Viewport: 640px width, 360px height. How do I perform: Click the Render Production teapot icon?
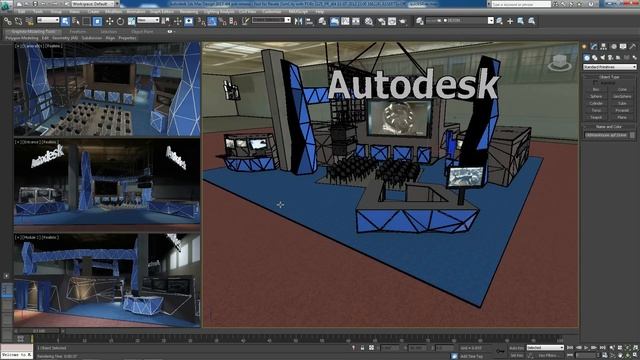(403, 21)
